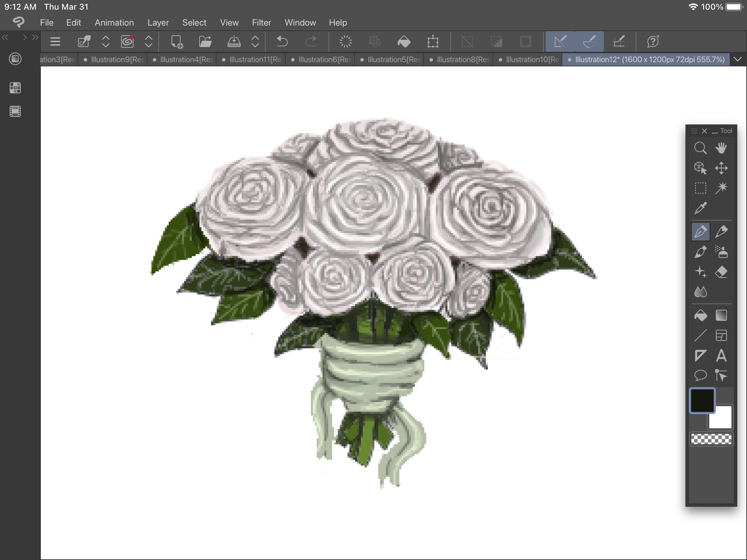Click the Clear (delete) button in command bar
This screenshot has width=747, height=560.
tap(345, 41)
